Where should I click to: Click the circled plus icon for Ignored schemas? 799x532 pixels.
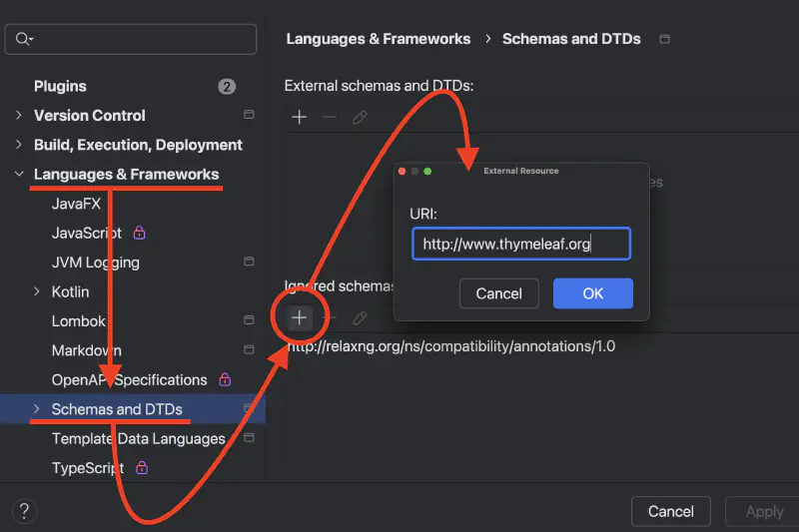pyautogui.click(x=299, y=317)
